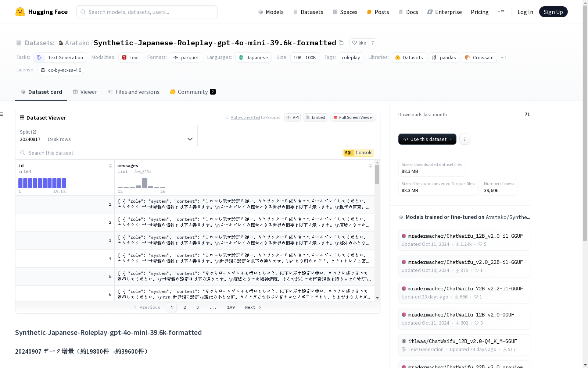Click the Hugging Face logo
This screenshot has width=588, height=368.
click(x=42, y=12)
